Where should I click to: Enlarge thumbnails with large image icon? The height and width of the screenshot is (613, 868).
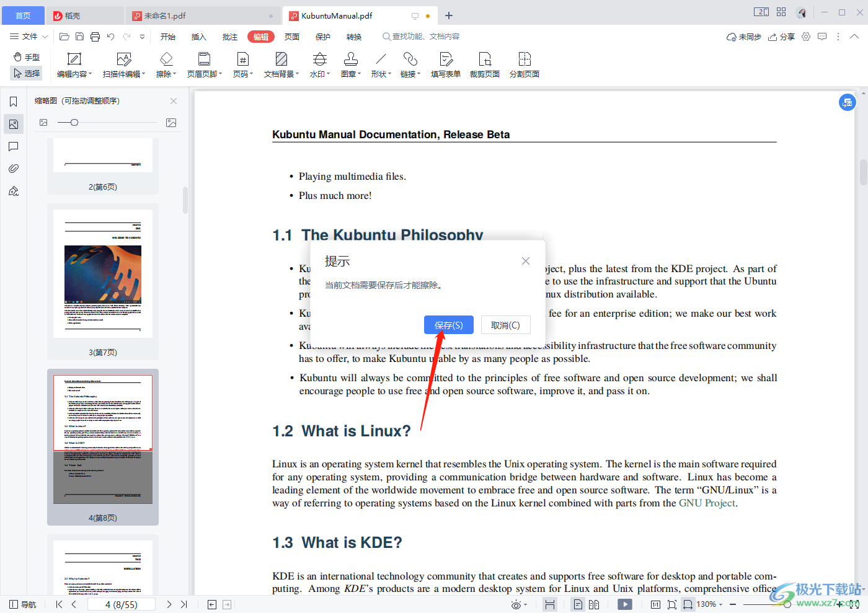171,123
